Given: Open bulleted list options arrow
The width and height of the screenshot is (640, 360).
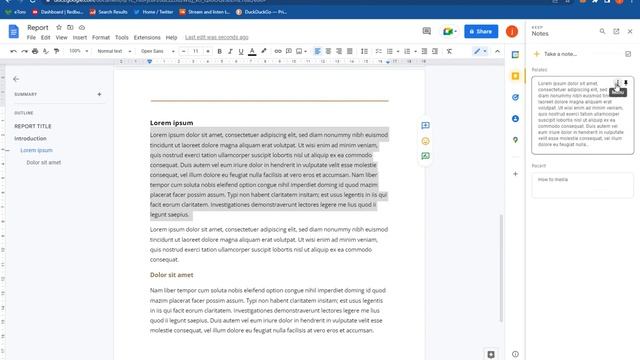Looking at the screenshot, I should coord(398,51).
